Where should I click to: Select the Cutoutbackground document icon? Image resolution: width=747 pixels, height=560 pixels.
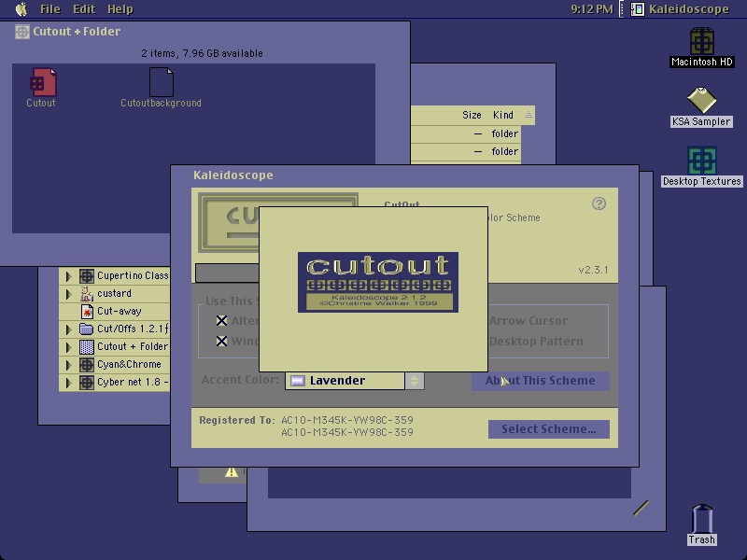[161, 82]
